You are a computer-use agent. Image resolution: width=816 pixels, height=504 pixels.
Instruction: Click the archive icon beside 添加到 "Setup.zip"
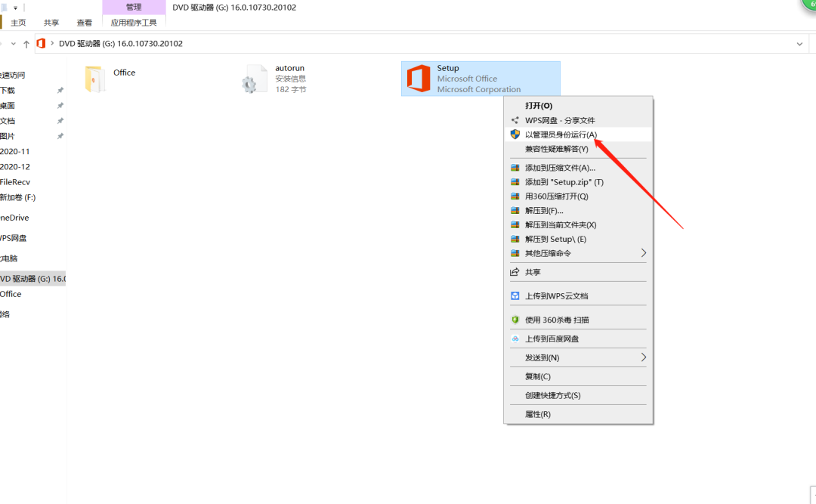(515, 181)
